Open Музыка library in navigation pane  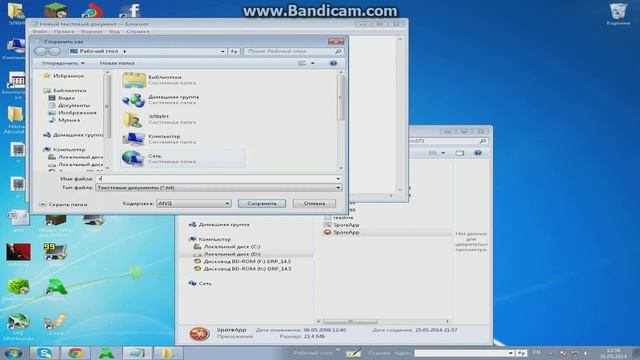point(69,120)
